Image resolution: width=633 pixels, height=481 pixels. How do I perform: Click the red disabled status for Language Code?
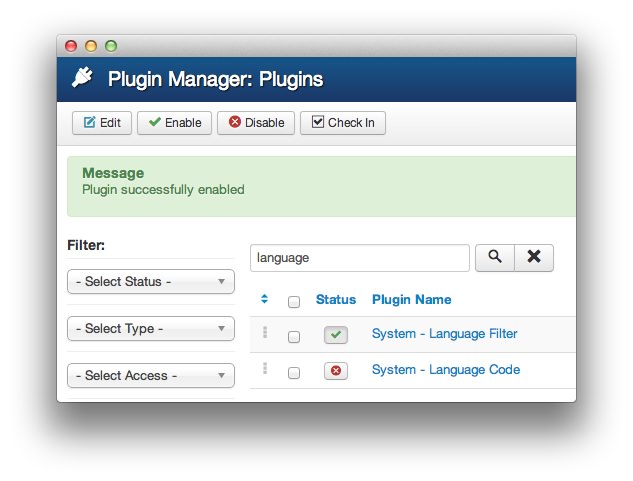coord(336,371)
